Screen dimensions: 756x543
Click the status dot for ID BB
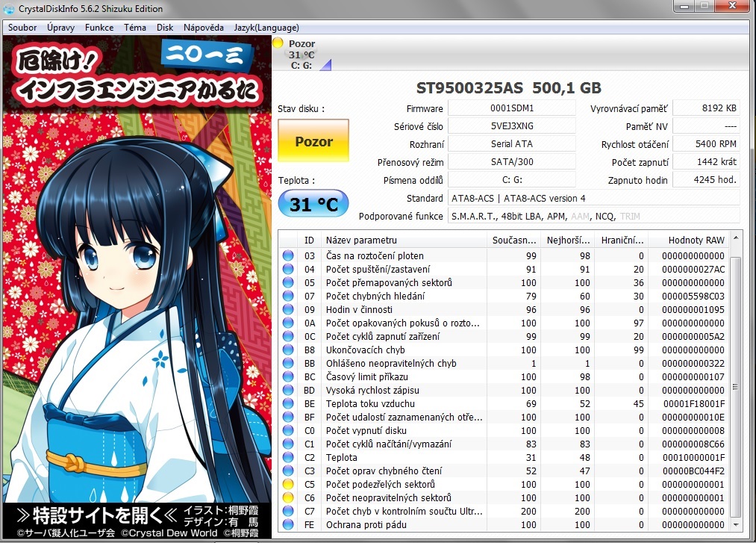pyautogui.click(x=288, y=364)
